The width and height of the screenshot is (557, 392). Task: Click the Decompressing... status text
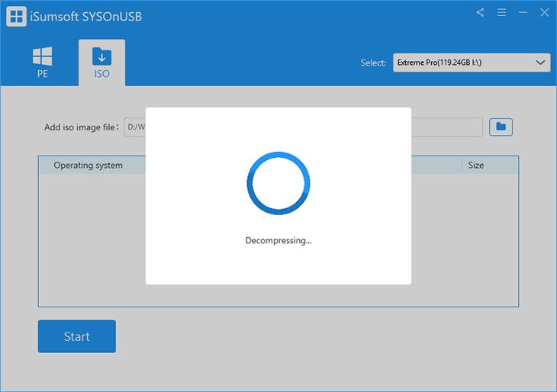tap(278, 240)
